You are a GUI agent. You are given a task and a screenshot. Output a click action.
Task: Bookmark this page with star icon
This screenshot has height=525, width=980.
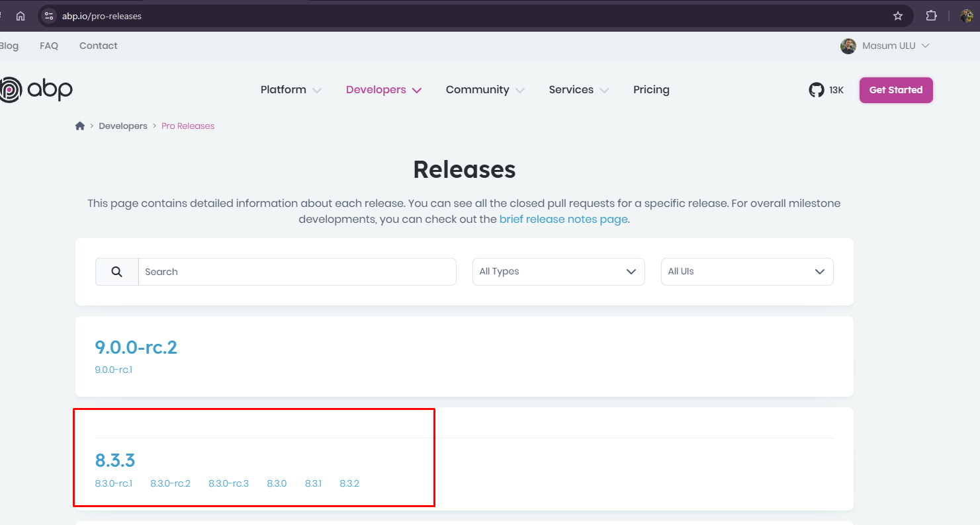click(897, 16)
